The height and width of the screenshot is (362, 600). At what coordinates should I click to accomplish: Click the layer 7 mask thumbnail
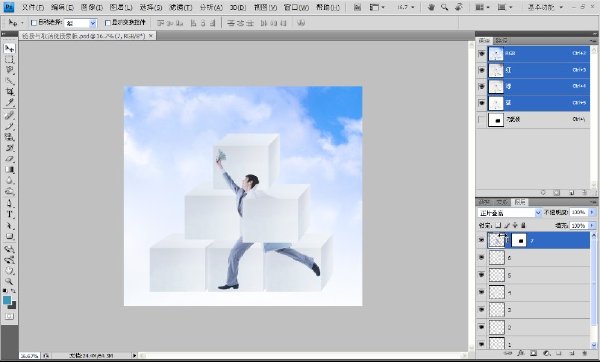pyautogui.click(x=519, y=240)
